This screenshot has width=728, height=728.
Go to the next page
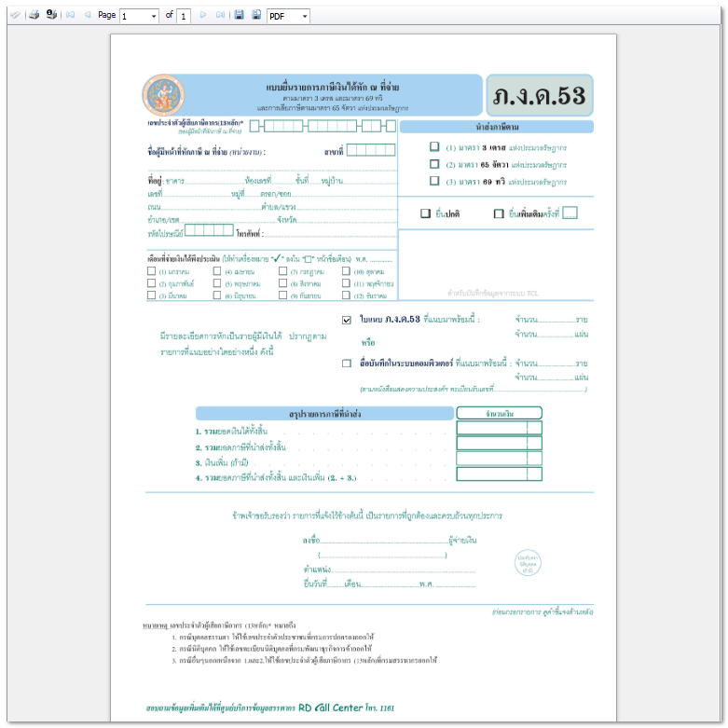tap(203, 16)
